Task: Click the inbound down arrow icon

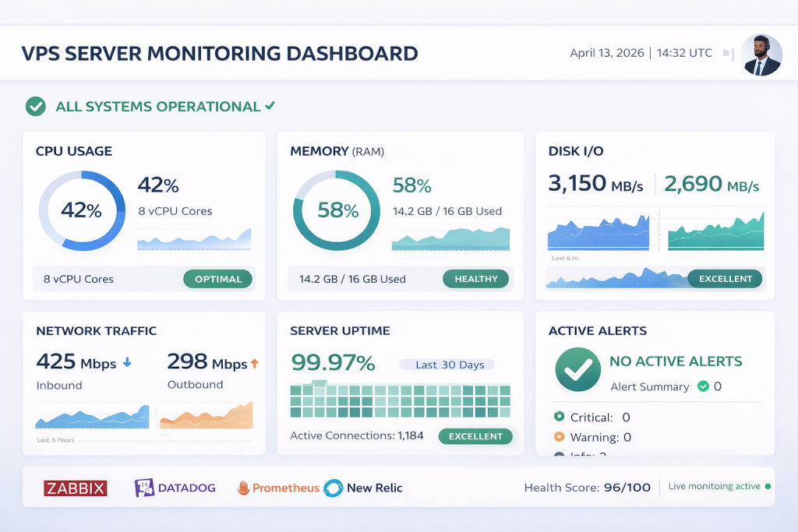Action: [x=127, y=363]
